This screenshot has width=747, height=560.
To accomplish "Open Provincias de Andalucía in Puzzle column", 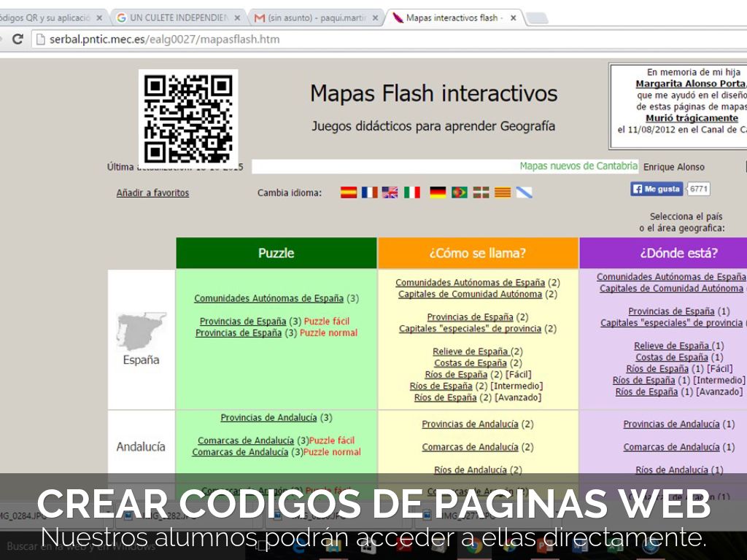I will point(268,418).
